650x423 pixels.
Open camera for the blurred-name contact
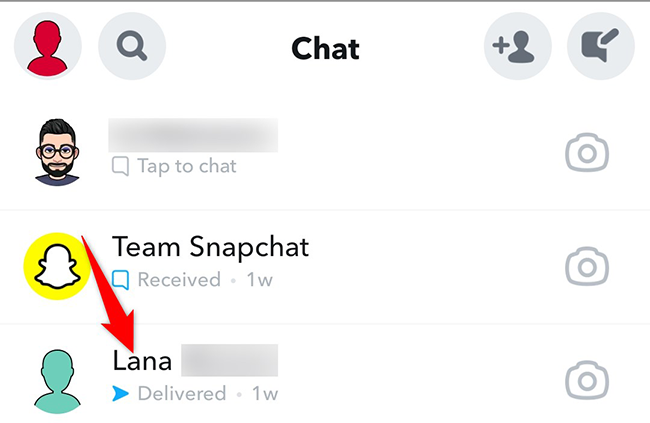pyautogui.click(x=587, y=153)
